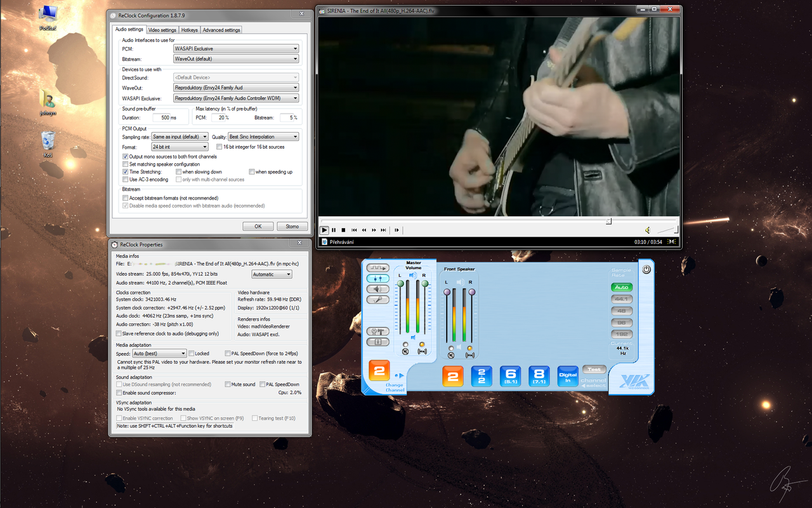Expand the Quality dropdown
The image size is (812, 508).
[263, 137]
